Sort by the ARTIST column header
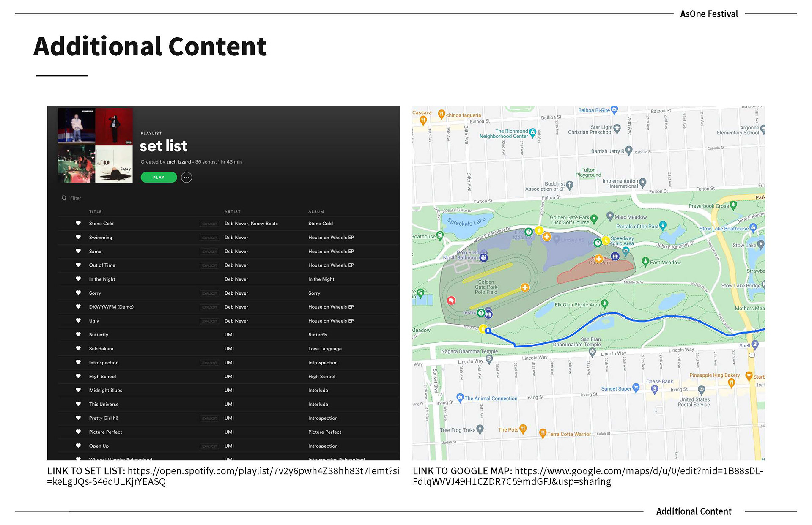 pos(232,211)
